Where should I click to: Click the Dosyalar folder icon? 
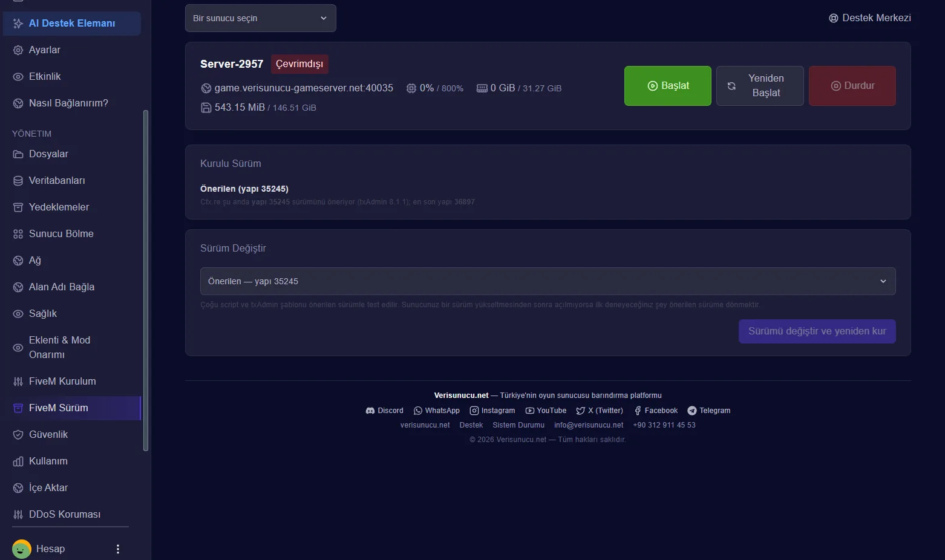18,154
